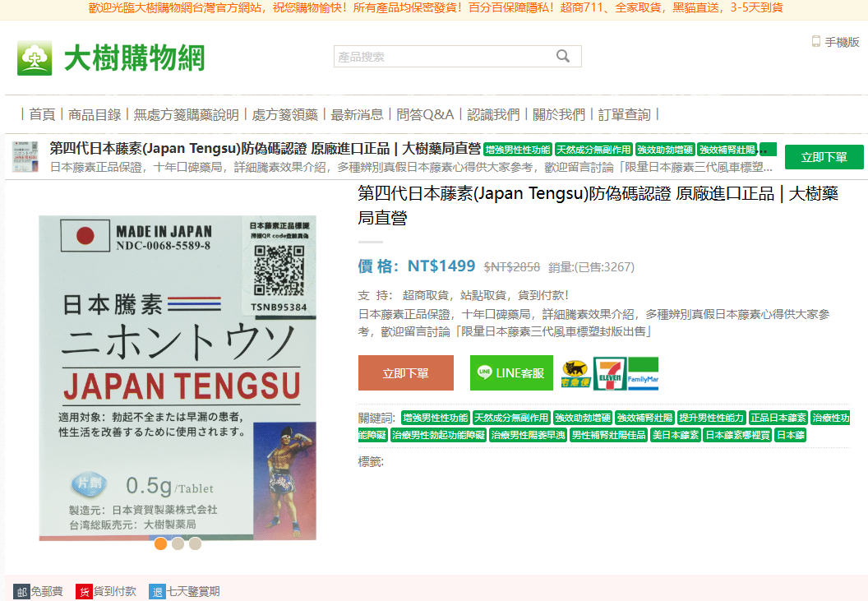Open the 首頁 menu item

point(41,114)
